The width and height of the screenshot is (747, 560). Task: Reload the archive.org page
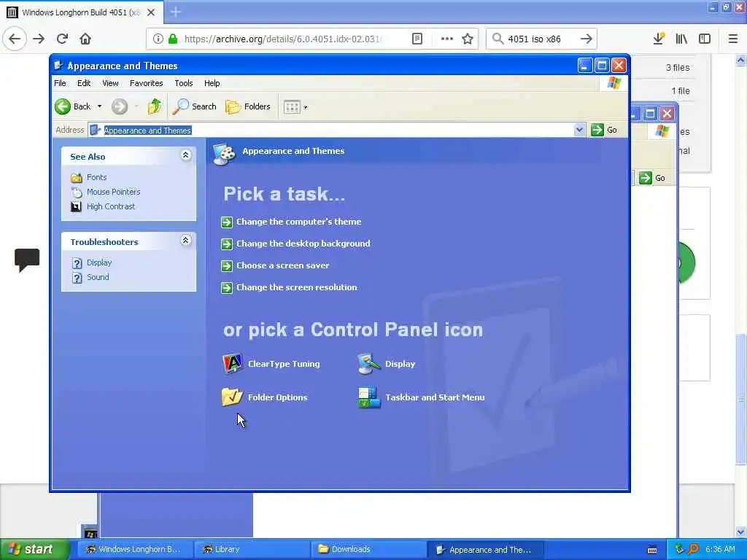(x=63, y=39)
